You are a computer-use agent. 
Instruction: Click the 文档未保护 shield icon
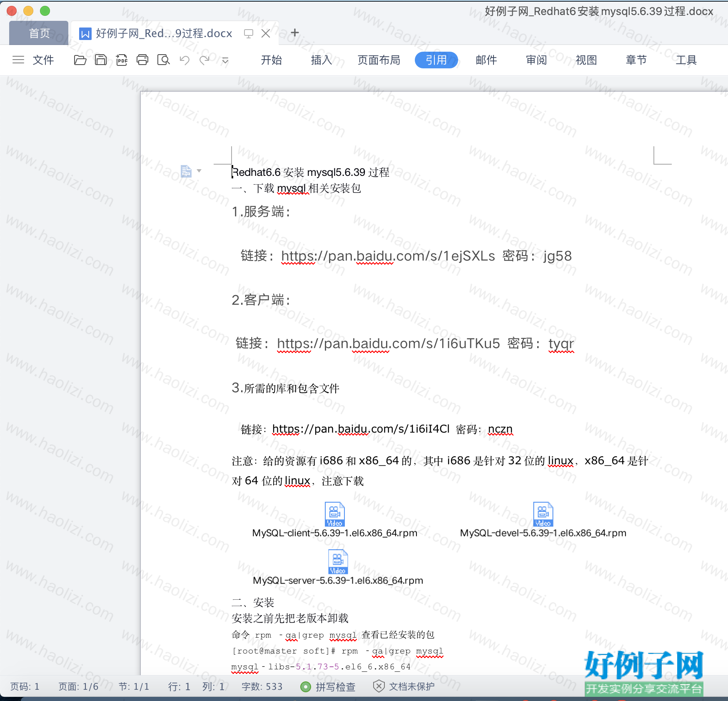click(379, 686)
